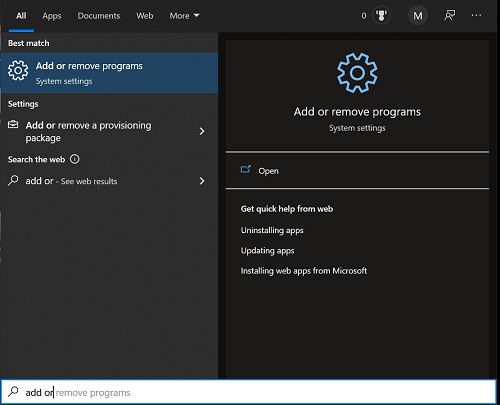This screenshot has width=500, height=405.
Task: Switch to the Apps tab
Action: [x=52, y=16]
